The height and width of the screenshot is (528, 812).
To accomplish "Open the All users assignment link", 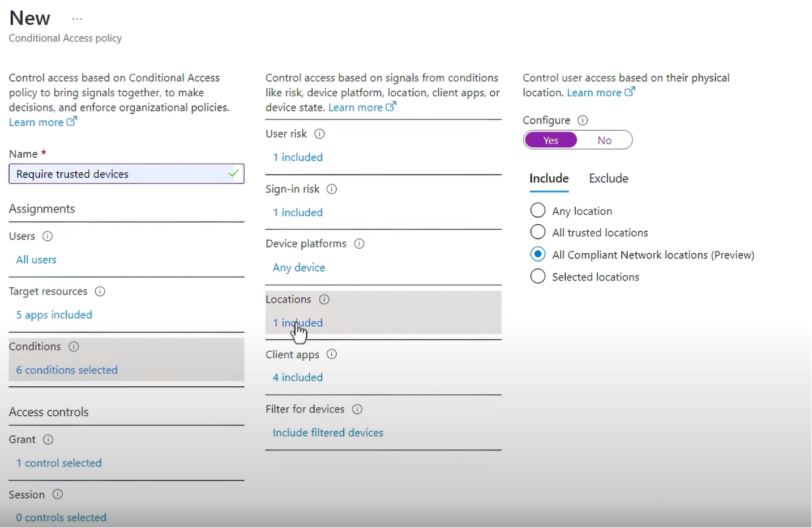I will pyautogui.click(x=36, y=260).
